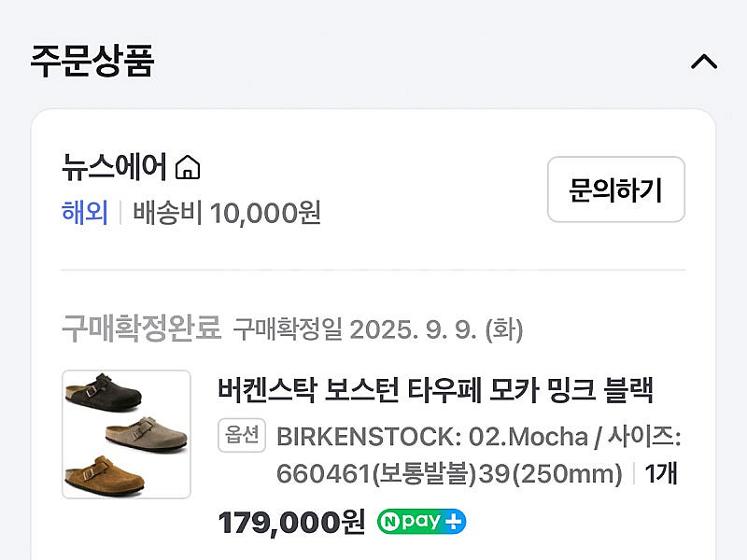747x560 pixels.
Task: Open product title 버켄스탁 보스턴 타우페 모카
Action: (435, 389)
